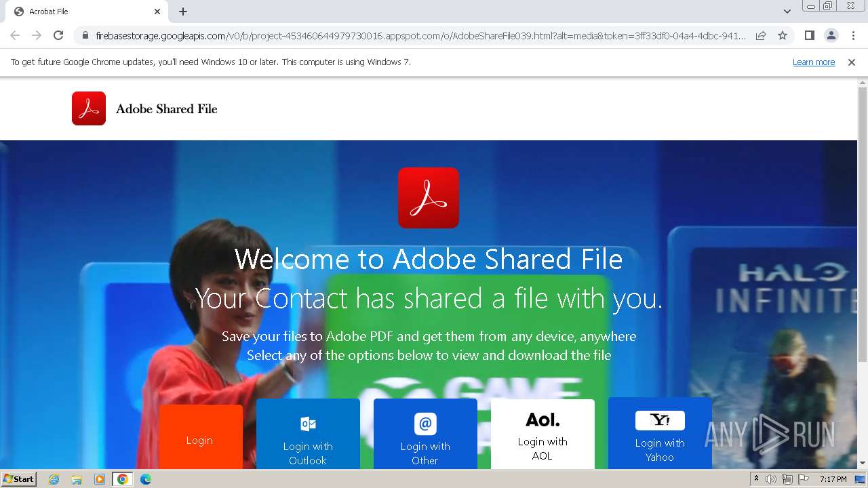
Task: Click Your Contact has shared text
Action: 429,298
